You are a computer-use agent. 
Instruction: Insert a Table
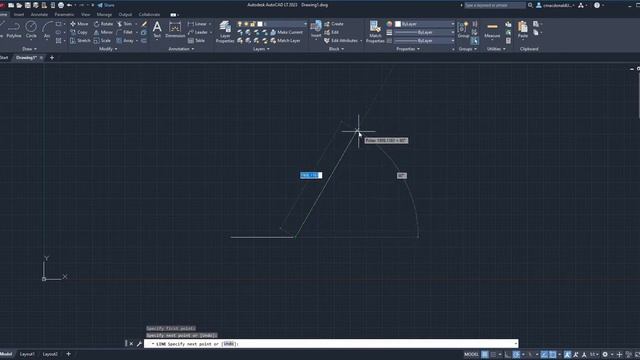click(197, 41)
